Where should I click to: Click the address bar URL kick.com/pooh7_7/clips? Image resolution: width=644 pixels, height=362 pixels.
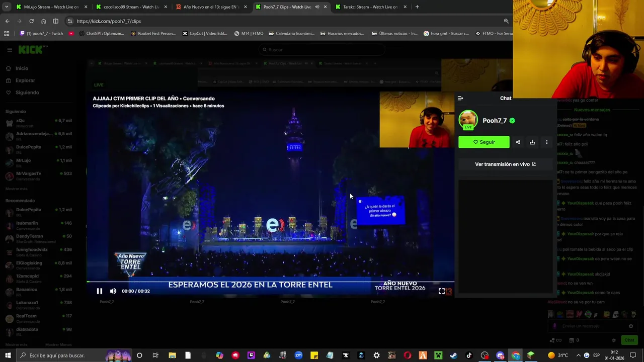[109, 21]
